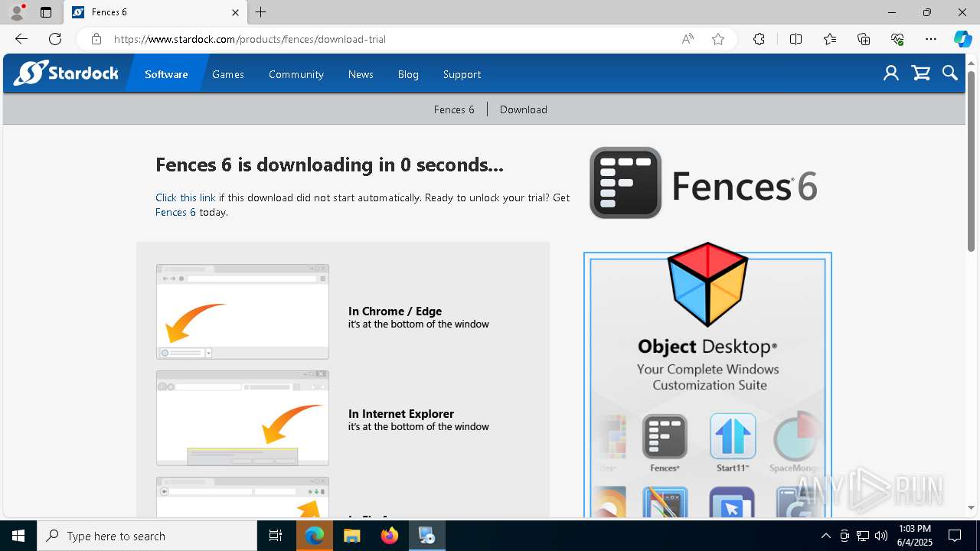This screenshot has height=551, width=980.
Task: Open the News menu item
Action: coord(361,74)
